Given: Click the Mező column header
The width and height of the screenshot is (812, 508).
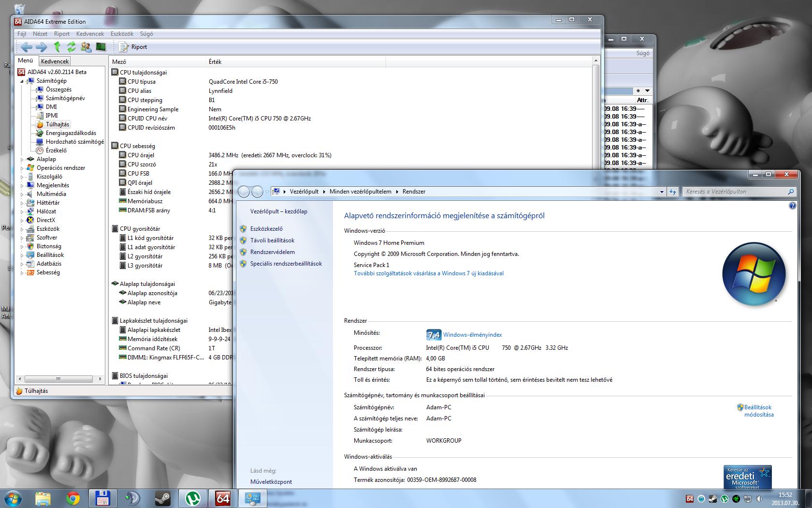Looking at the screenshot, I should tap(158, 61).
